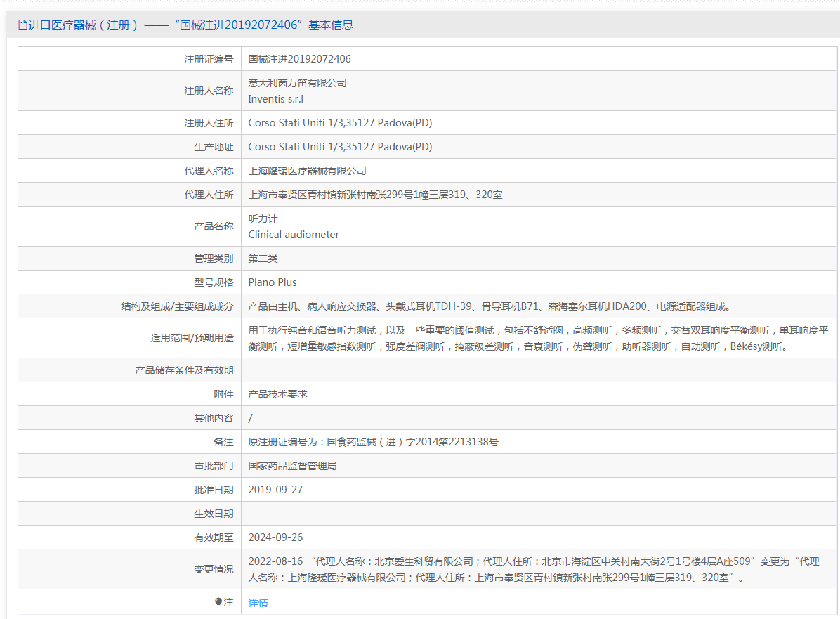Click the empty 生效日期 value cell

click(x=539, y=514)
